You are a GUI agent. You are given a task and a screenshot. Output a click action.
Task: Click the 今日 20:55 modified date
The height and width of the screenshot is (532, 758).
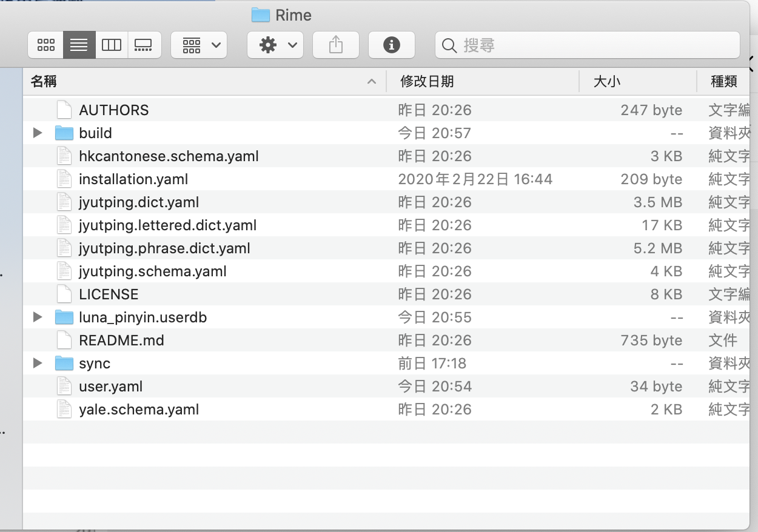435,318
